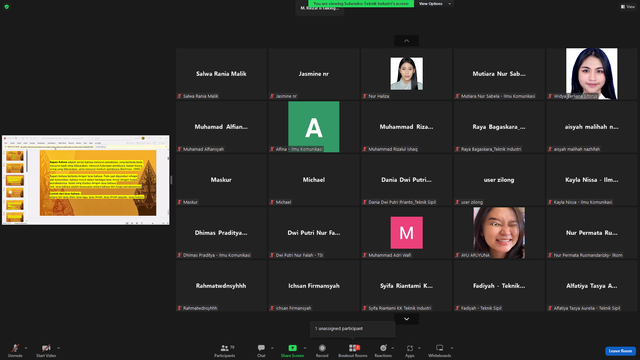Select AYU APUYUNA's video tile

point(499,233)
